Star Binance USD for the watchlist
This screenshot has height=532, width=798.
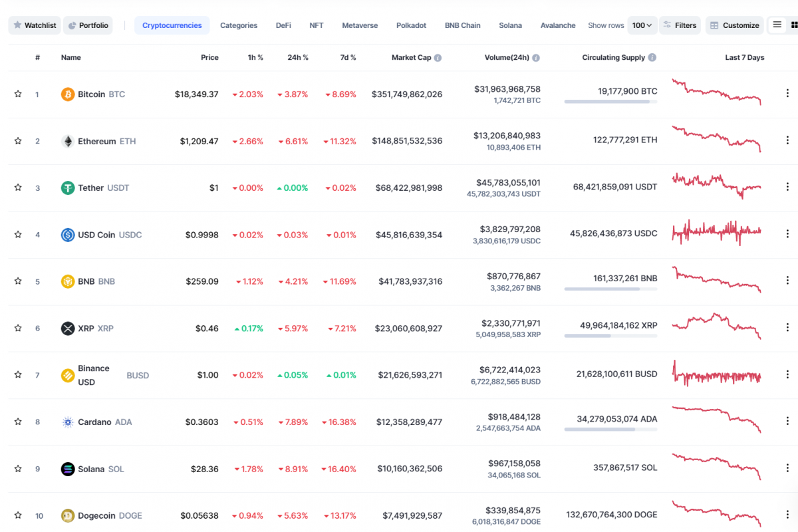pos(18,375)
